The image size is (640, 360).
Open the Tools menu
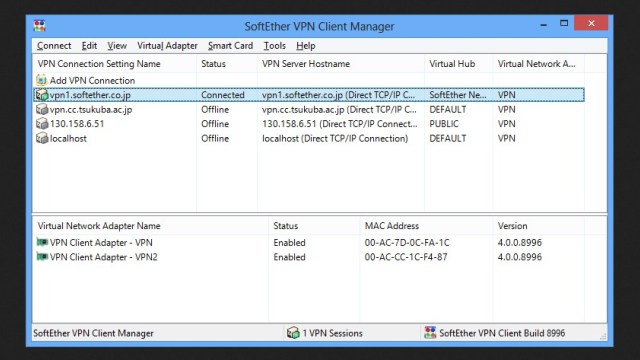(x=274, y=46)
